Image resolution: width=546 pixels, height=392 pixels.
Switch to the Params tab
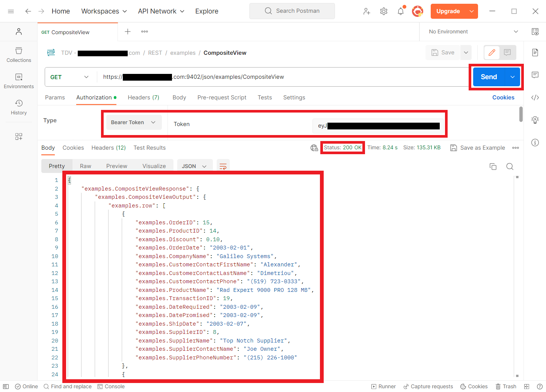[x=55, y=98]
